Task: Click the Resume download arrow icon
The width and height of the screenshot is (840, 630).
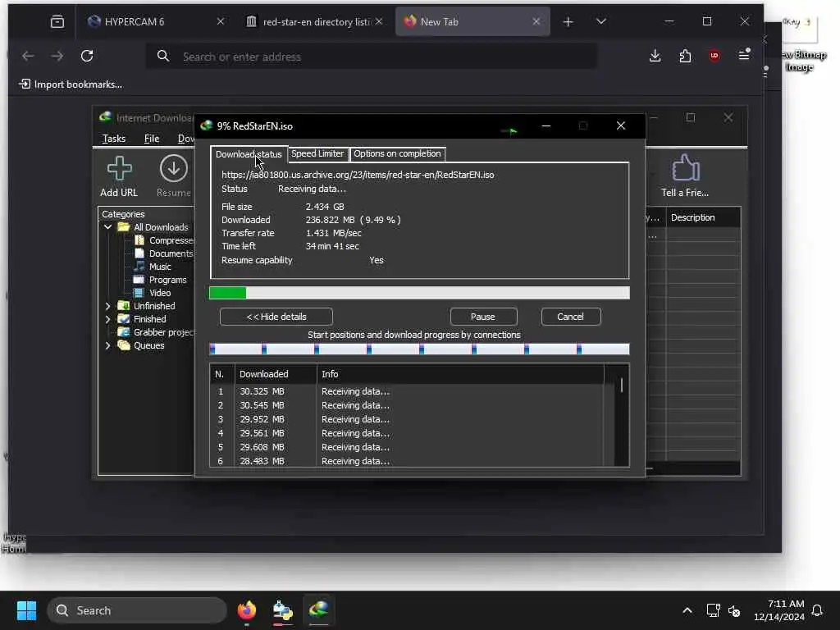Action: tap(174, 169)
